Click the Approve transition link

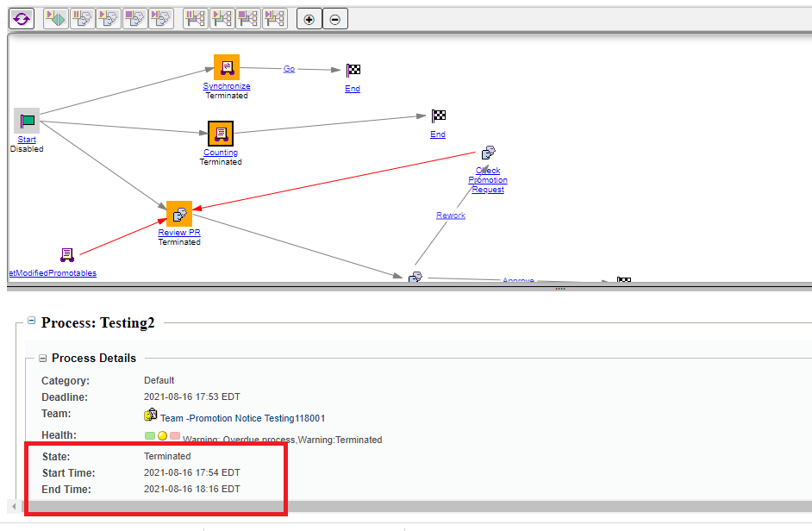coord(517,280)
